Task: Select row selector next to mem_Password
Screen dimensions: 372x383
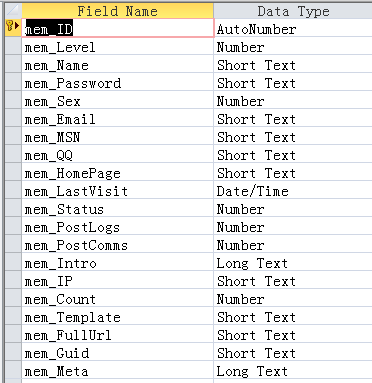Action: [x=13, y=82]
